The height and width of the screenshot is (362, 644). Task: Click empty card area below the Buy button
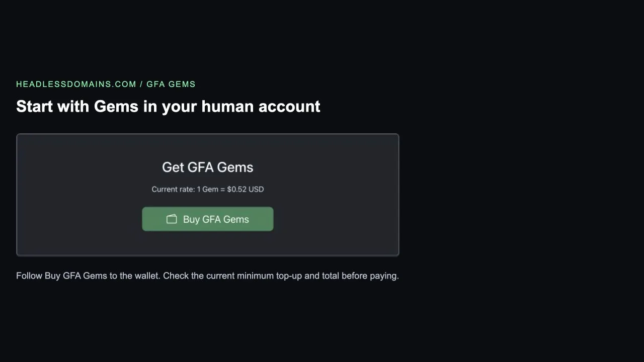(x=207, y=244)
